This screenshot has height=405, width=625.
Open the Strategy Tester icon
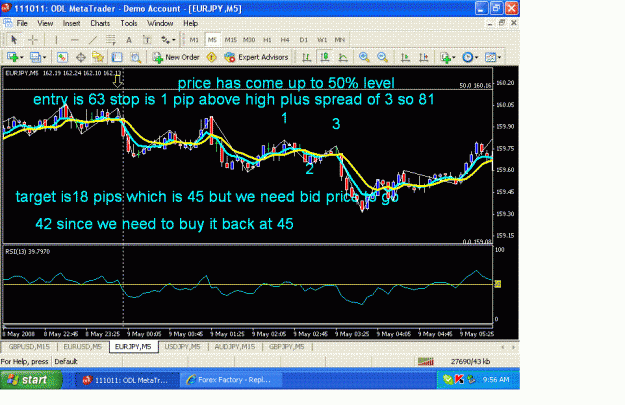tap(136, 57)
